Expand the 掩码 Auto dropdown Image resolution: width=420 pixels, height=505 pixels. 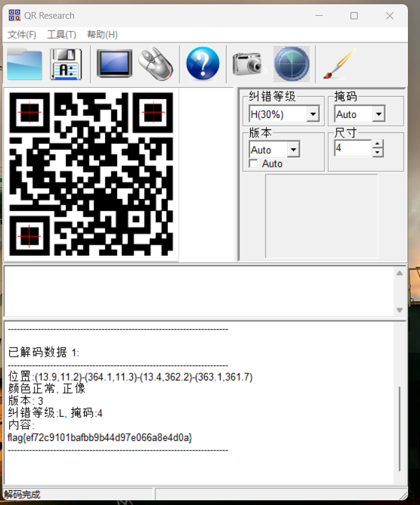pos(379,114)
